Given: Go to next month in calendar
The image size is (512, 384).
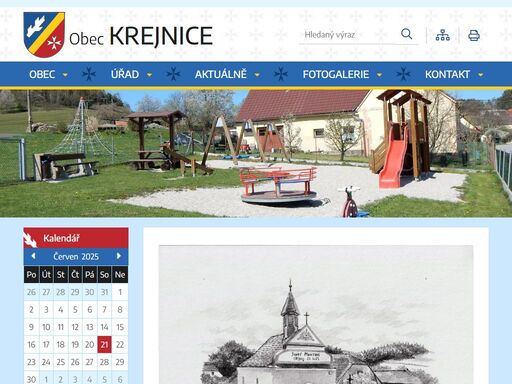Looking at the screenshot, I should click(119, 256).
